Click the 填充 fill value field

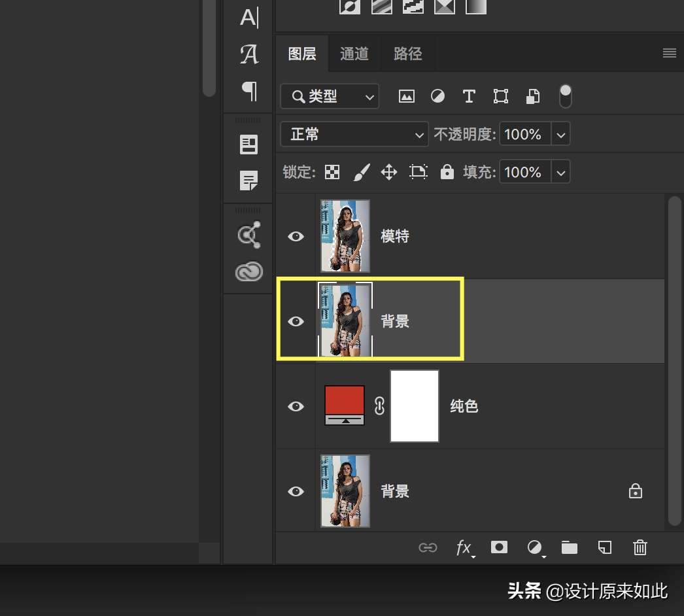[x=525, y=172]
